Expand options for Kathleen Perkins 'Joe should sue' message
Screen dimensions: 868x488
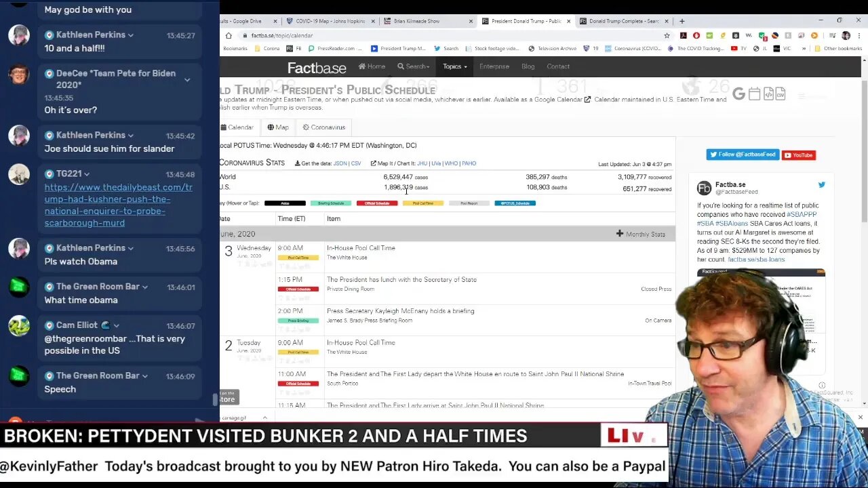[131, 136]
